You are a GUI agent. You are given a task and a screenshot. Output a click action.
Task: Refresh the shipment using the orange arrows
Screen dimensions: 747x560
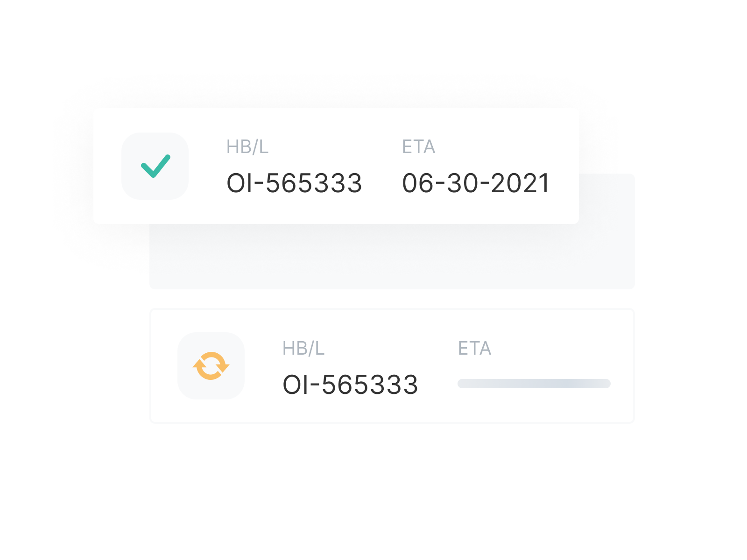point(211,366)
